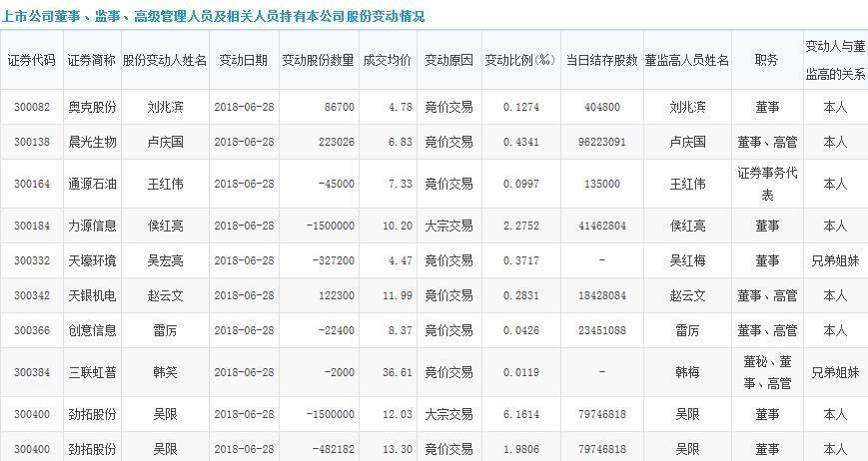868x461 pixels.
Task: Click the 职务 column header
Action: [767, 60]
